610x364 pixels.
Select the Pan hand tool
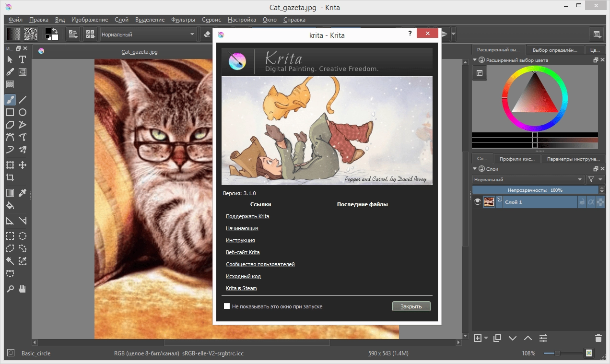coord(23,289)
